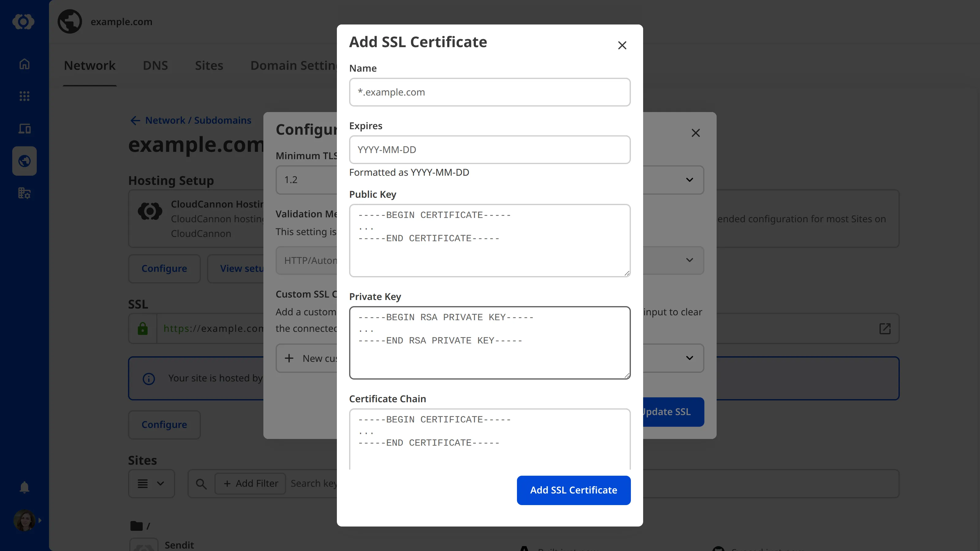Screen dimensions: 980x551
Task: Click the Expires date field
Action: pos(490,149)
